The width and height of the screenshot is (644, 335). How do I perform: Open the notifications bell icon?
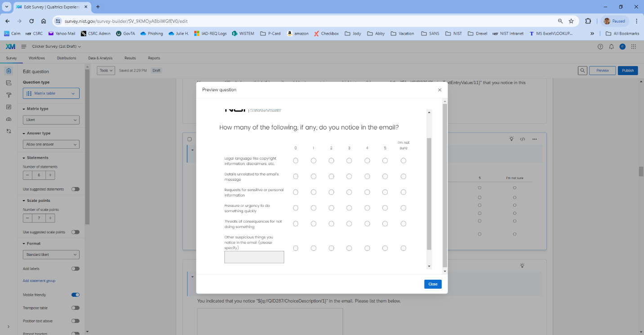click(611, 47)
